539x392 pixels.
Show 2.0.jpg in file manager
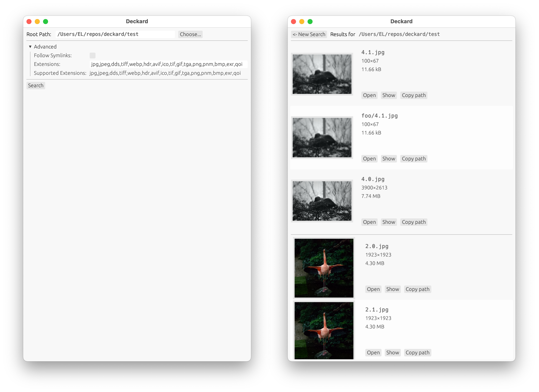point(392,289)
